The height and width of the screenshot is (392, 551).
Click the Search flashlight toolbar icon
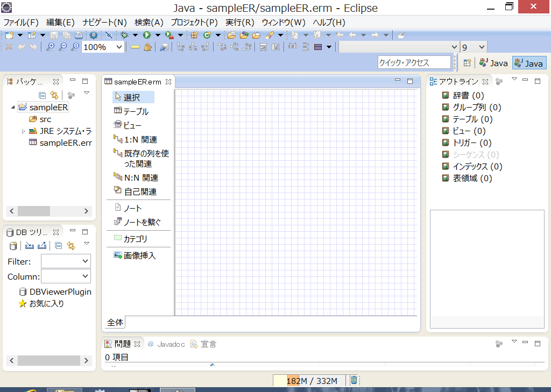[x=270, y=35]
